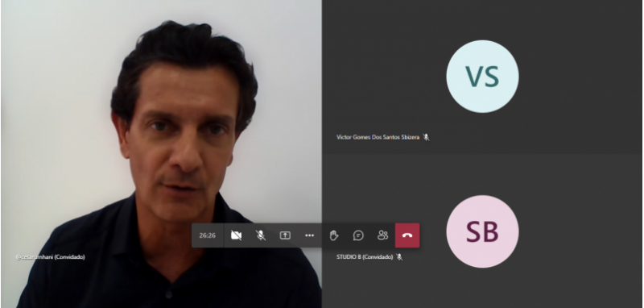Select the SB avatar circle
Screen dimensions: 644x308
pos(482,231)
